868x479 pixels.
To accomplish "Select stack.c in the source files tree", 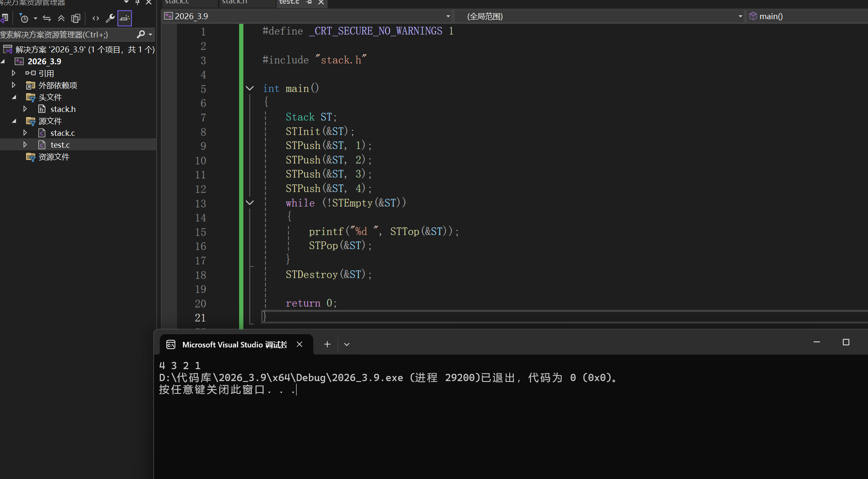I will (x=63, y=133).
